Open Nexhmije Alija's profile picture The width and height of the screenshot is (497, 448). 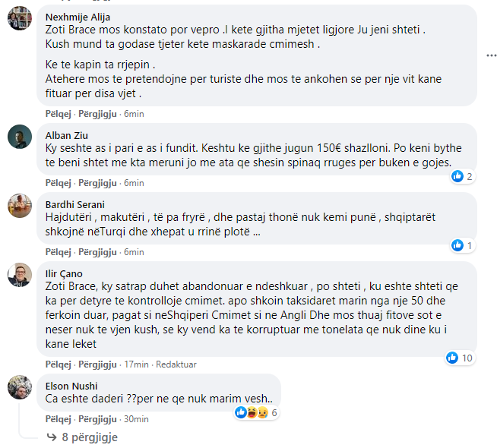tap(20, 17)
